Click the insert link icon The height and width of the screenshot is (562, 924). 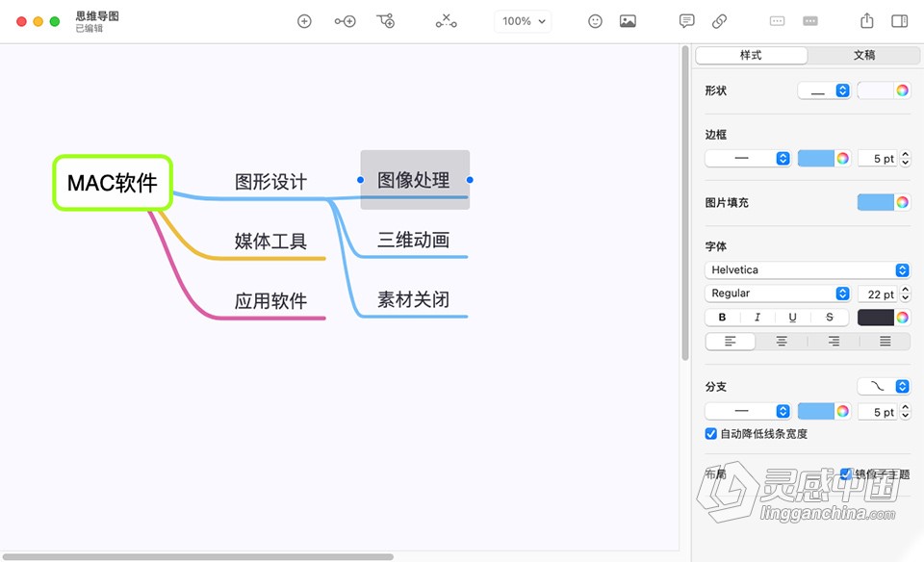pyautogui.click(x=719, y=20)
